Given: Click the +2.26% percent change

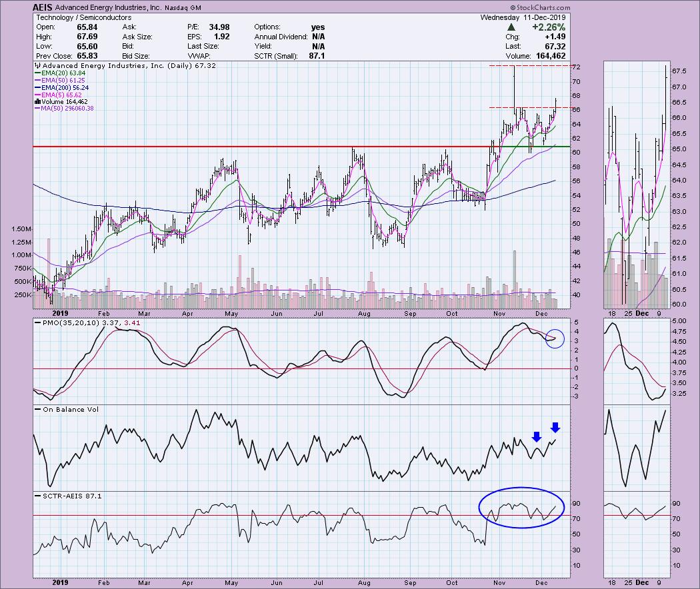Looking at the screenshot, I should tap(549, 27).
